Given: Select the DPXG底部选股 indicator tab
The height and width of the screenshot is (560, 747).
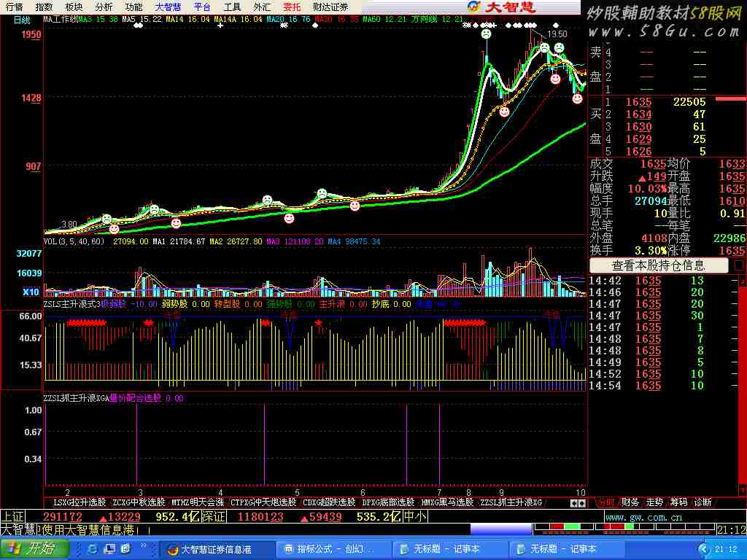Looking at the screenshot, I should (x=388, y=502).
